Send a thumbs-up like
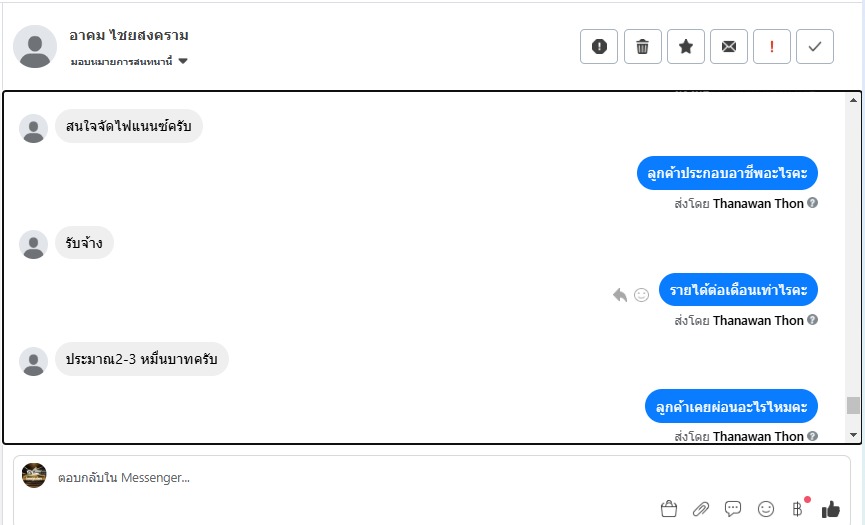865x525 pixels. [x=830, y=509]
